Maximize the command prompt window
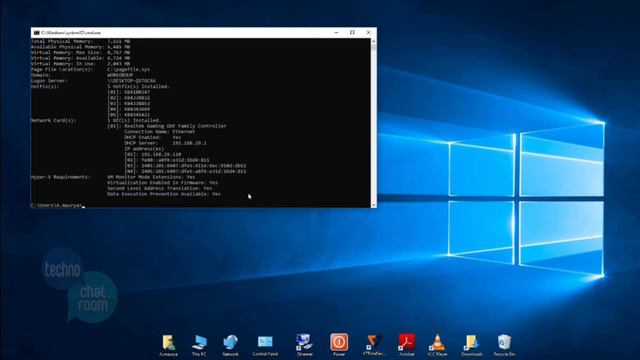Screen dimensions: 640x360 tap(352, 33)
